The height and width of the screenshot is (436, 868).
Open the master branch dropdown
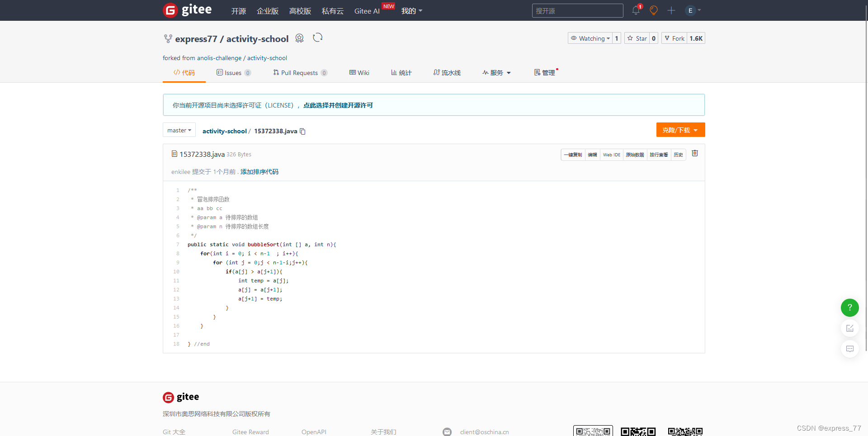[179, 130]
